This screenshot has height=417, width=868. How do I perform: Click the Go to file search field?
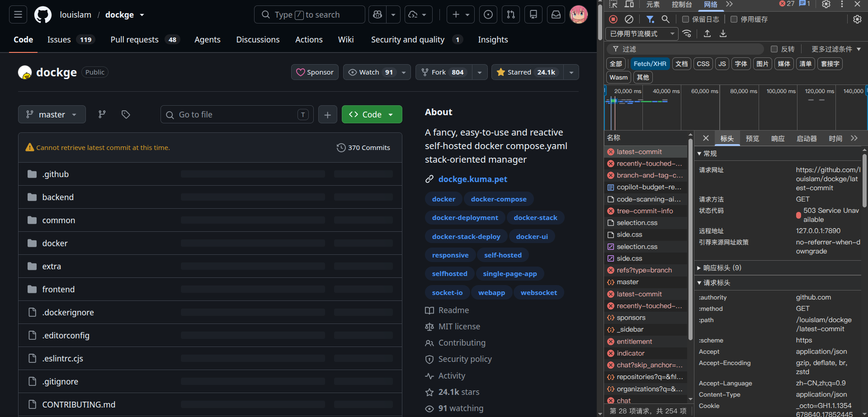point(237,114)
